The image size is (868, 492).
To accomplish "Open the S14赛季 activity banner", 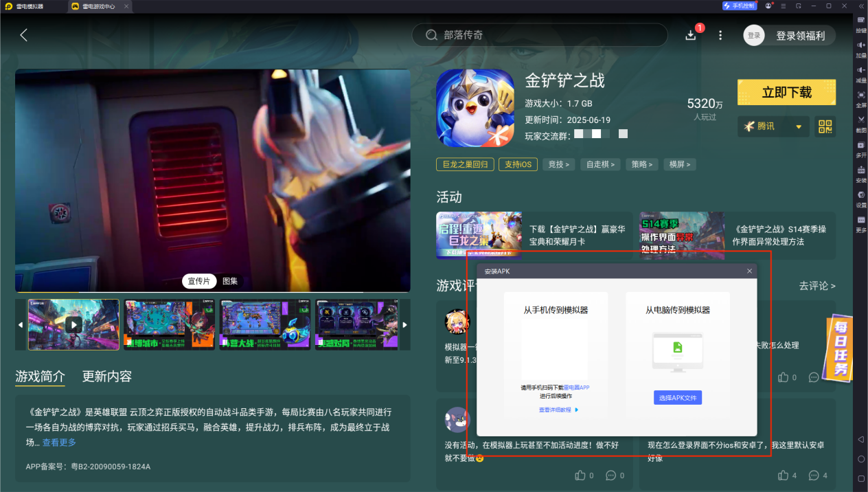I will click(x=682, y=236).
